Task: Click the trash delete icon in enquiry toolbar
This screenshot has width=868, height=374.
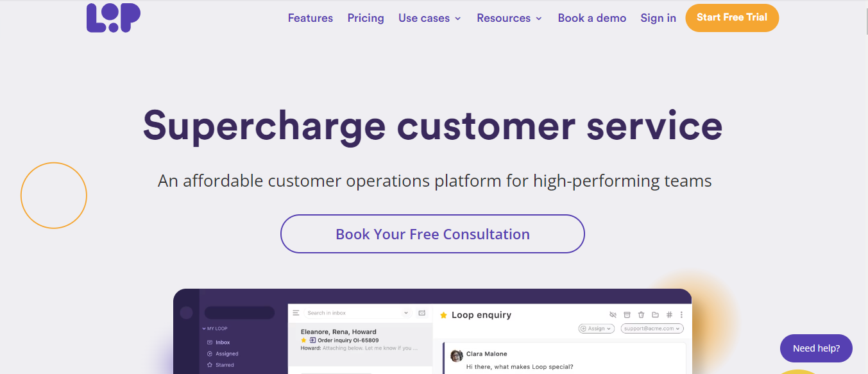Action: [x=641, y=315]
